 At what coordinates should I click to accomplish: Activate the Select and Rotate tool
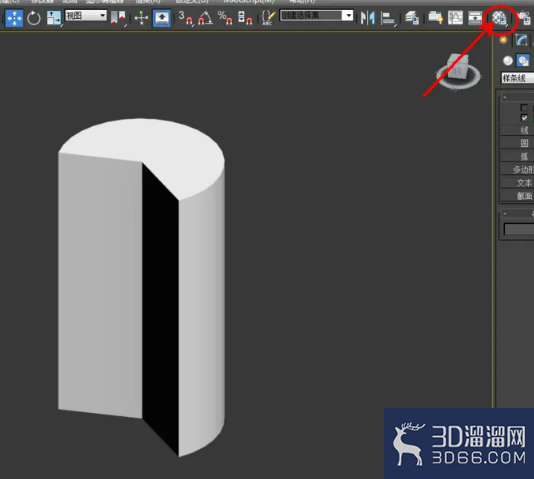pos(33,18)
